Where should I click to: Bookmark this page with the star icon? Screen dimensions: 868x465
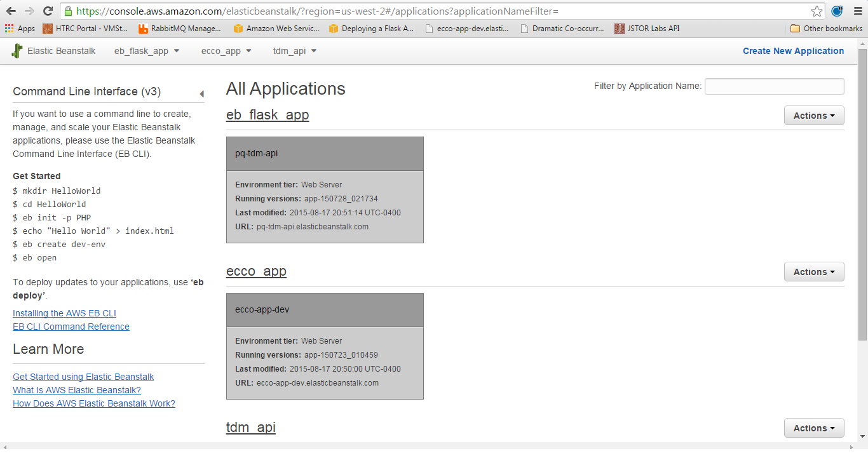tap(817, 11)
